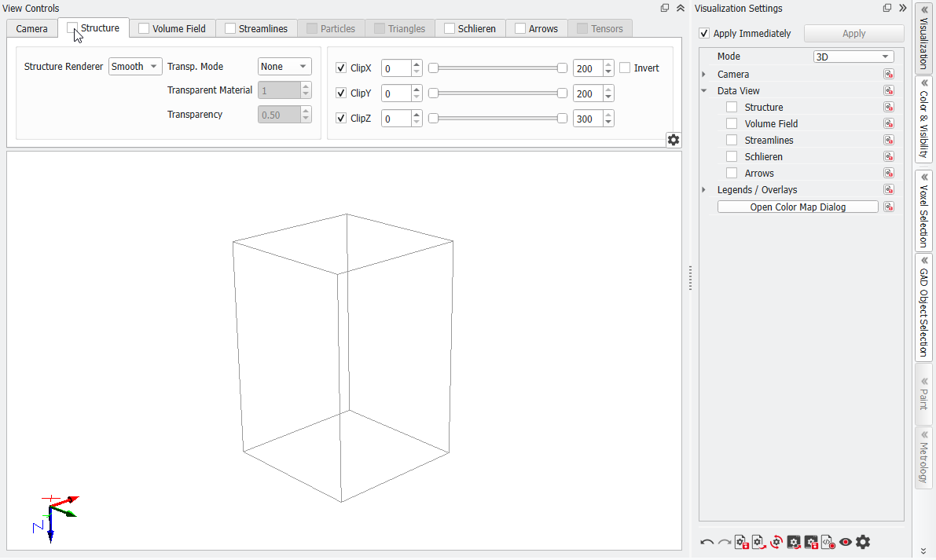936x560 pixels.
Task: Increase ClipX maximum value with spinner
Action: tap(607, 64)
